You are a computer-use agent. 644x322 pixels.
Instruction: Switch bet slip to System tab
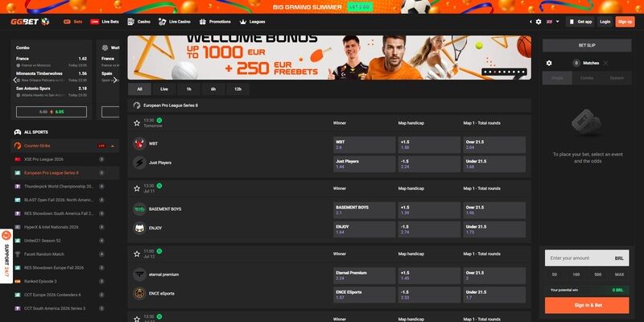[x=617, y=78]
